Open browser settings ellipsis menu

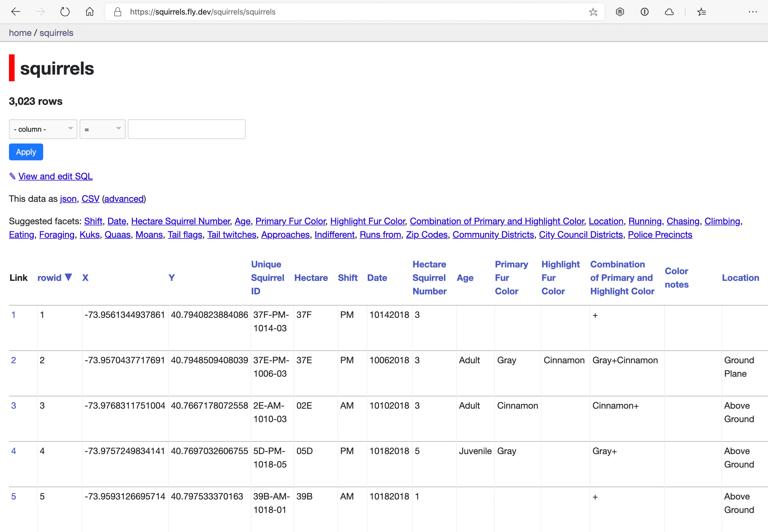tap(752, 12)
